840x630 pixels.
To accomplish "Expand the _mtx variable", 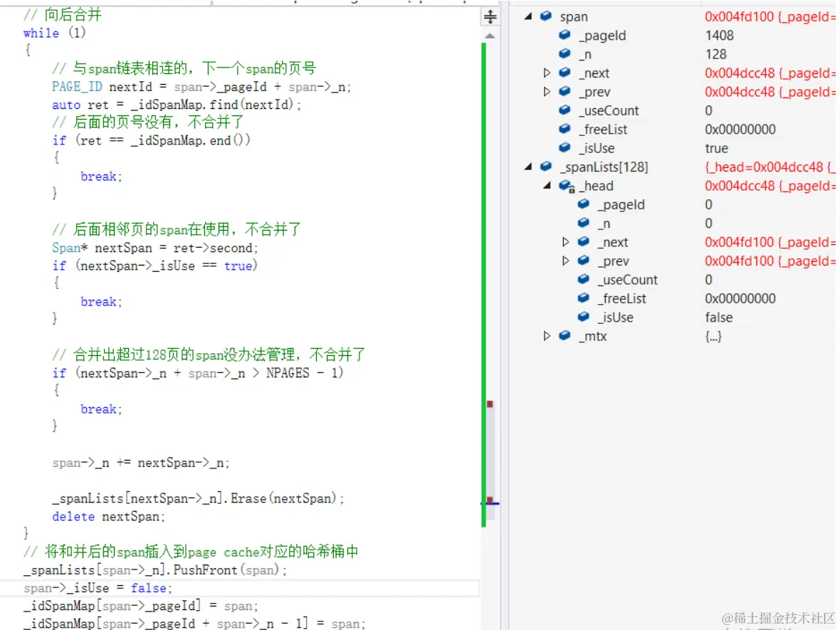I will click(x=547, y=336).
